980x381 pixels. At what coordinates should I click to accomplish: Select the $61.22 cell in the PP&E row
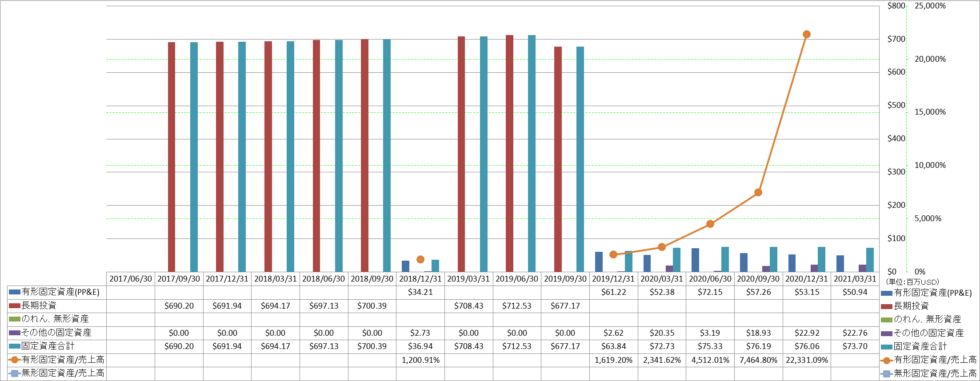613,292
